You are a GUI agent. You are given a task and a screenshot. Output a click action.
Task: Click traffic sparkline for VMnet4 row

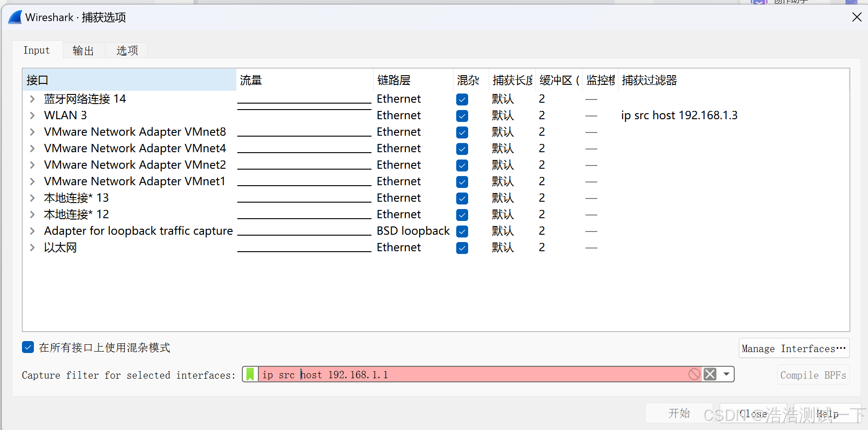(304, 149)
